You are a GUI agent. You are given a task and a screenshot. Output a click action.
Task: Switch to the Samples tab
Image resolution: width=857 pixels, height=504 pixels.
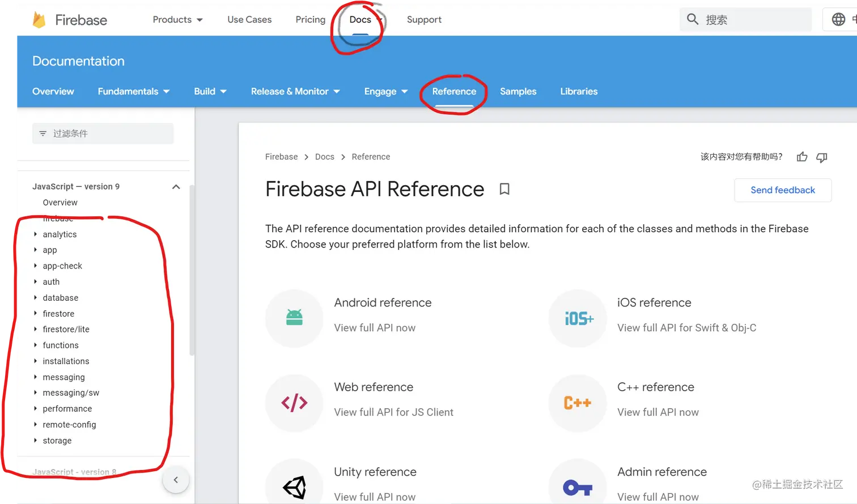point(518,91)
